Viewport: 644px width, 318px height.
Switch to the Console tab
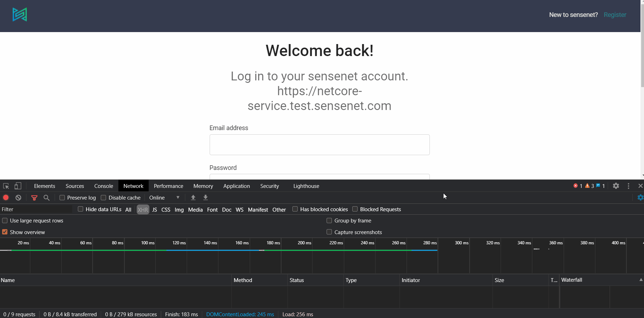(103, 186)
